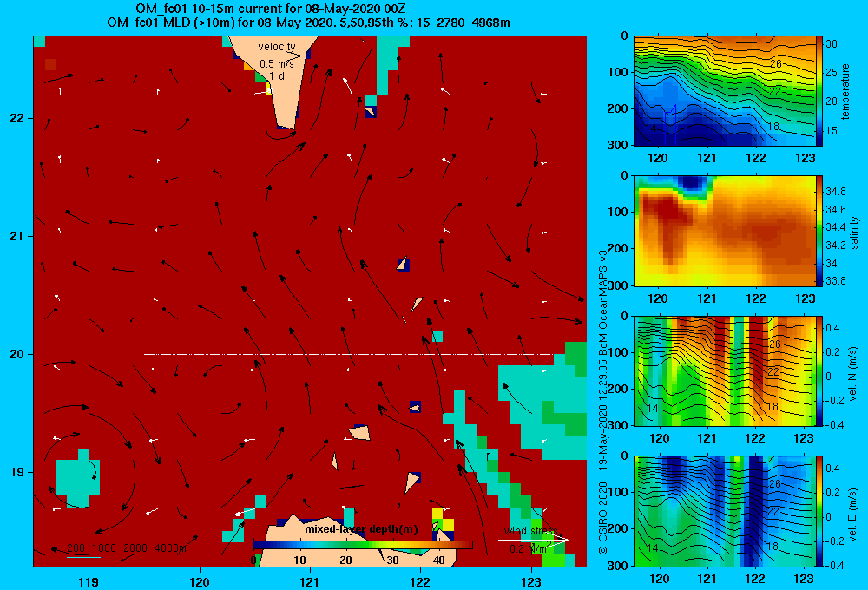Screen dimensions: 868x590
Task: Click the "30" tick on the temperature color bar
Action: coord(832,43)
